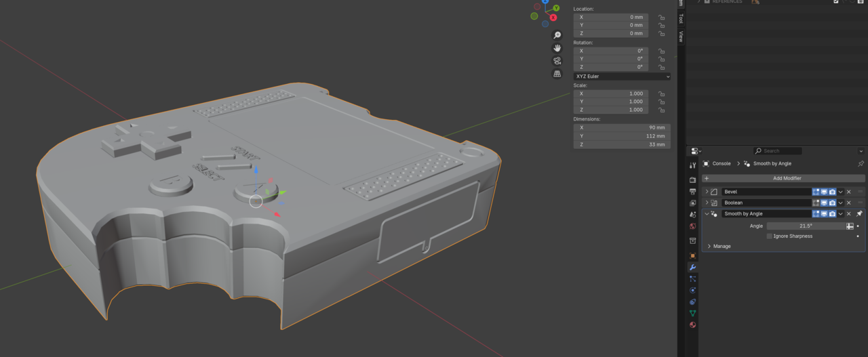Click the pan view hand icon
868x357 pixels.
(557, 48)
